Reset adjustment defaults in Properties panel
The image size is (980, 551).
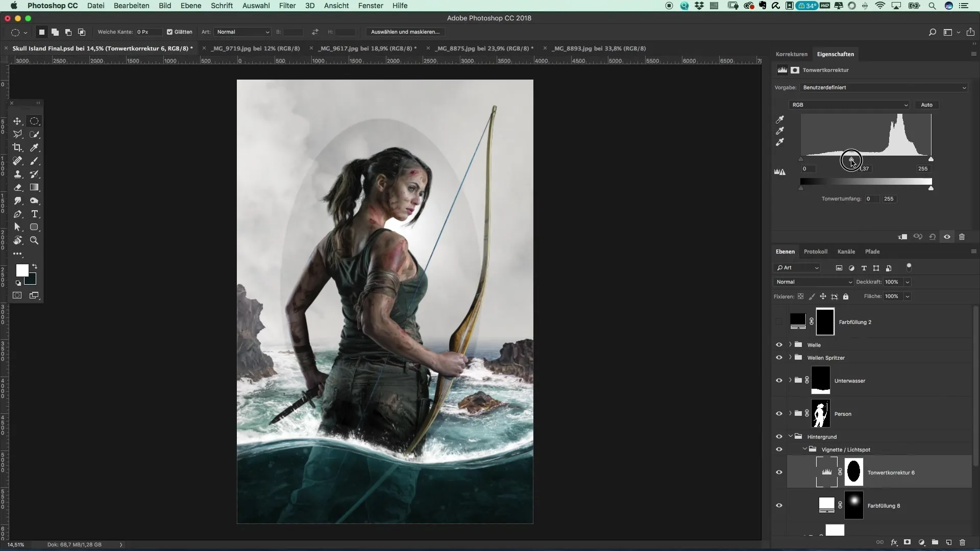coord(933,237)
